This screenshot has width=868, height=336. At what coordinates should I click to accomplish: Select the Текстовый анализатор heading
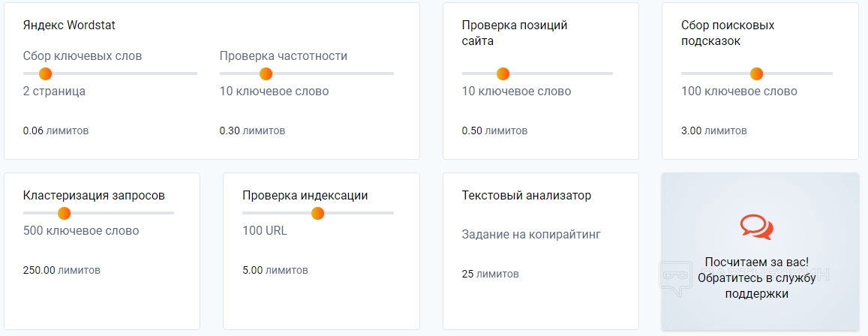(x=527, y=195)
